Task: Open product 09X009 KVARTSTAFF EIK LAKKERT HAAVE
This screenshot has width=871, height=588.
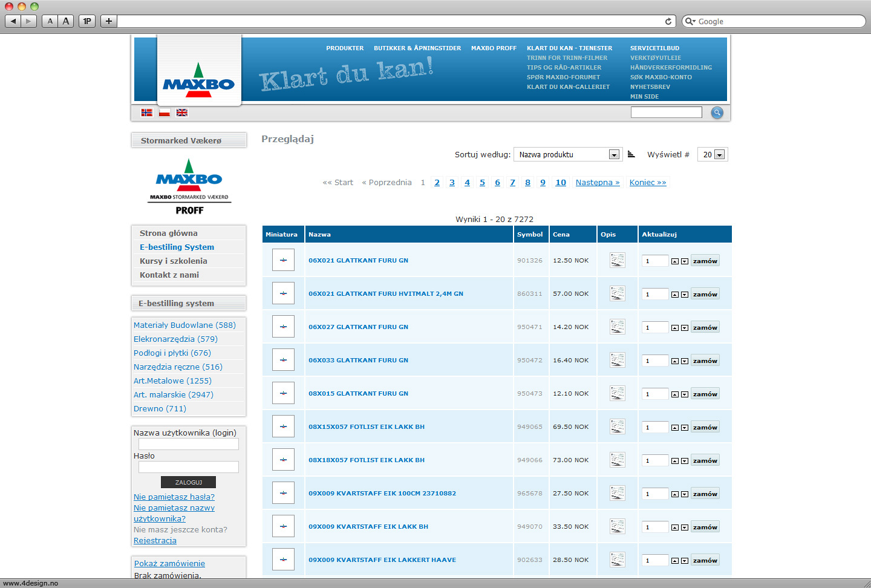Action: click(x=382, y=560)
